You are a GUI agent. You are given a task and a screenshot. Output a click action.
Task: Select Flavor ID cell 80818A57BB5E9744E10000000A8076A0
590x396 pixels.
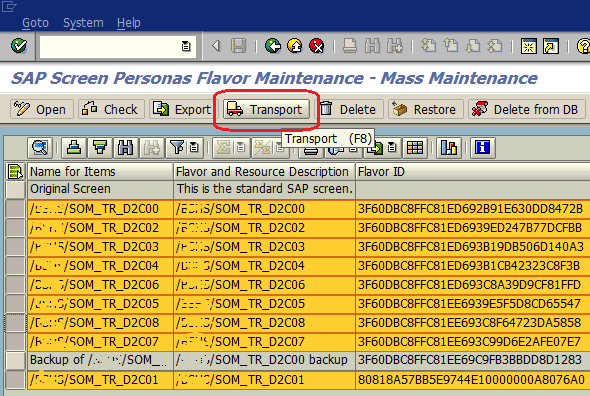473,379
